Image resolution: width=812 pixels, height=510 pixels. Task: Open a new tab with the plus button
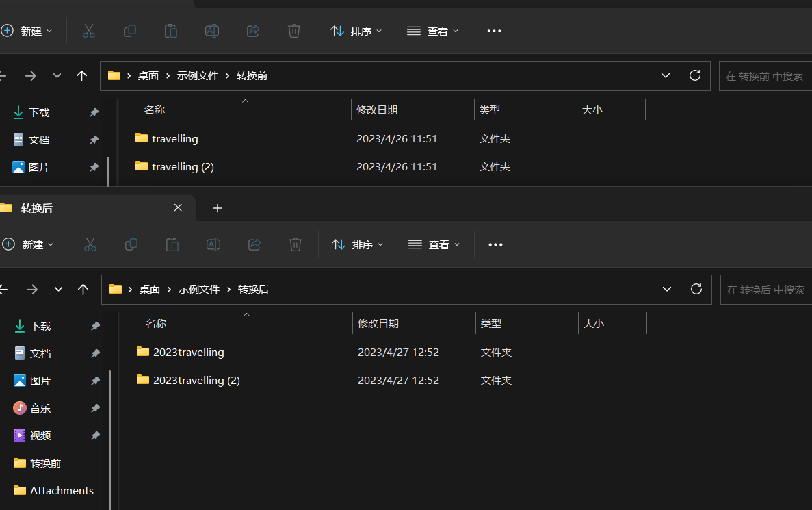[218, 207]
